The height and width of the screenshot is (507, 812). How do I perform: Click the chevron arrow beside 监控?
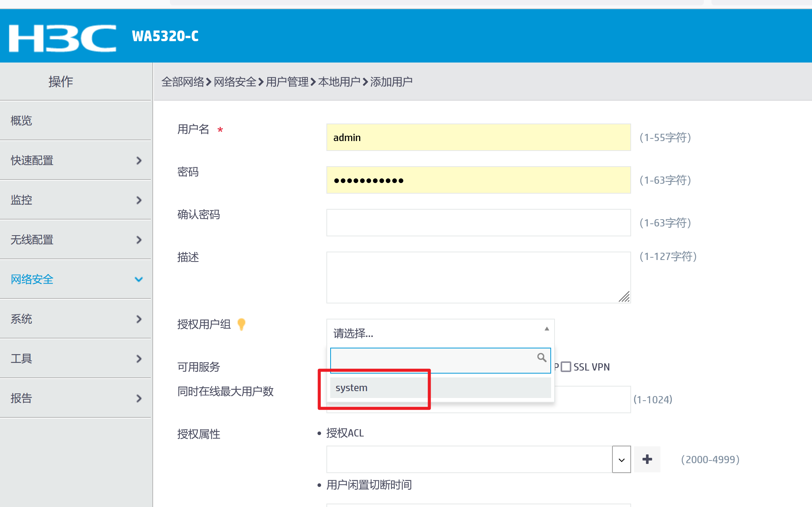pos(139,200)
